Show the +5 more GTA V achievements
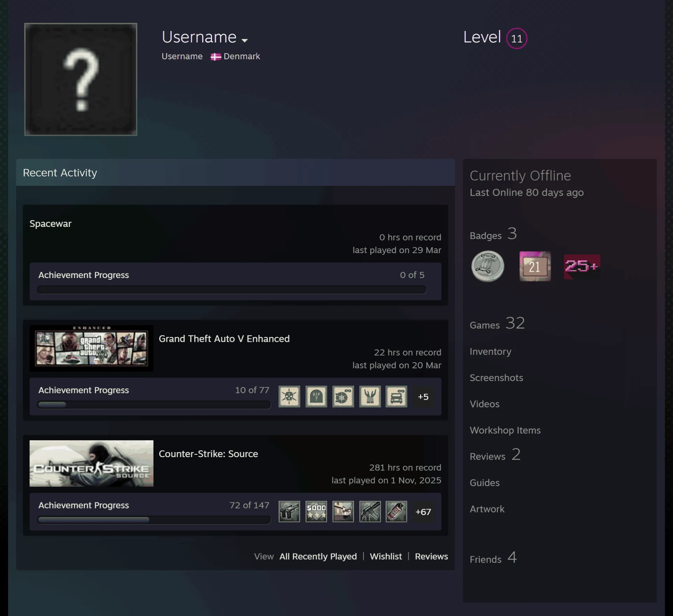The image size is (673, 616). [x=423, y=397]
